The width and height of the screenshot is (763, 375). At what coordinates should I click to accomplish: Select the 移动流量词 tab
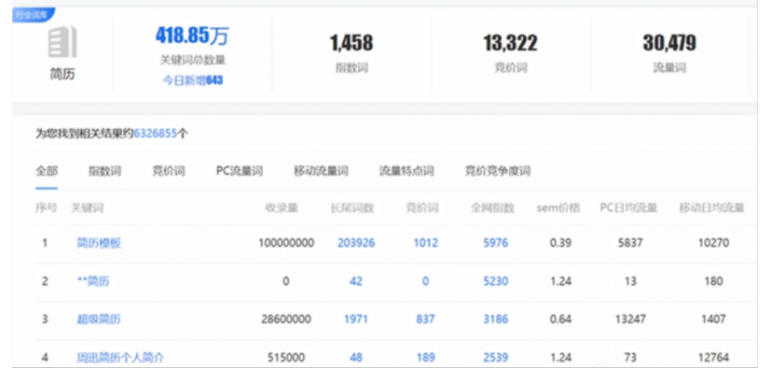coord(321,171)
